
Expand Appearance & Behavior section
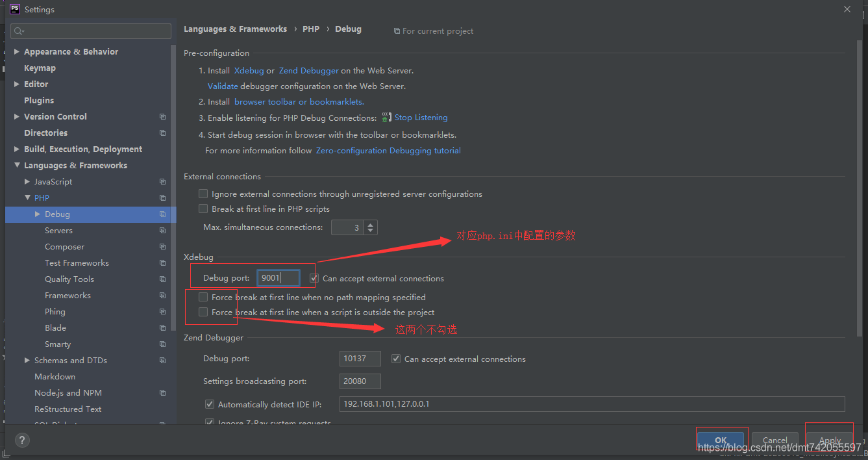(17, 52)
